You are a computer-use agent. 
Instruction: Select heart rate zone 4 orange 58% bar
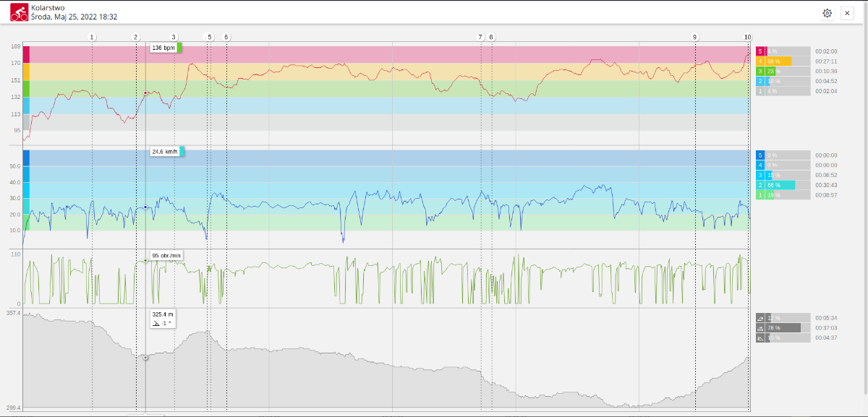click(x=782, y=61)
